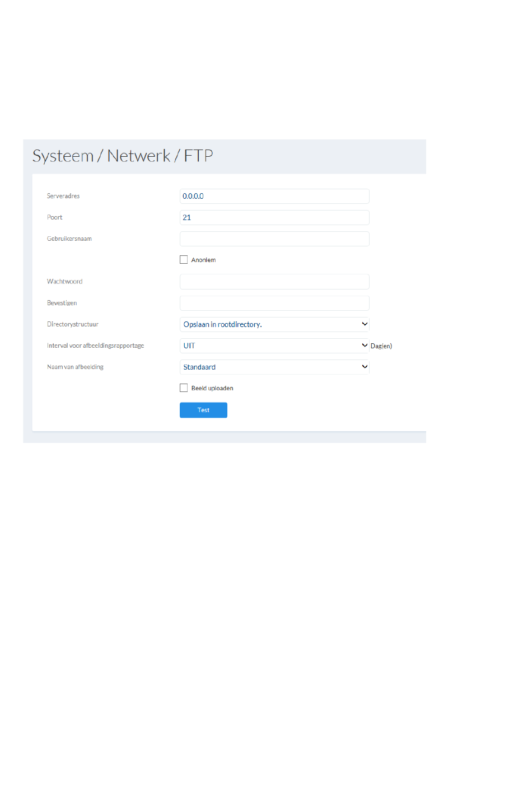Click the Wachtwoord label

coord(65,282)
